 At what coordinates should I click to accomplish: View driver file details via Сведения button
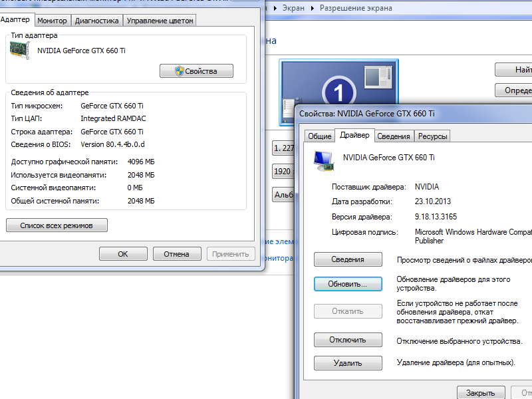(348, 259)
